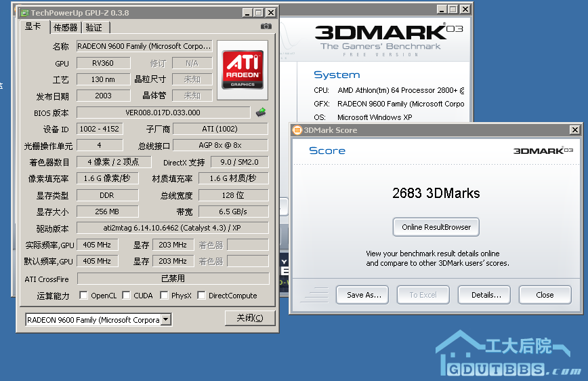Click the ATI CrossFire status 已禁用
This screenshot has width=588, height=381.
(x=173, y=279)
